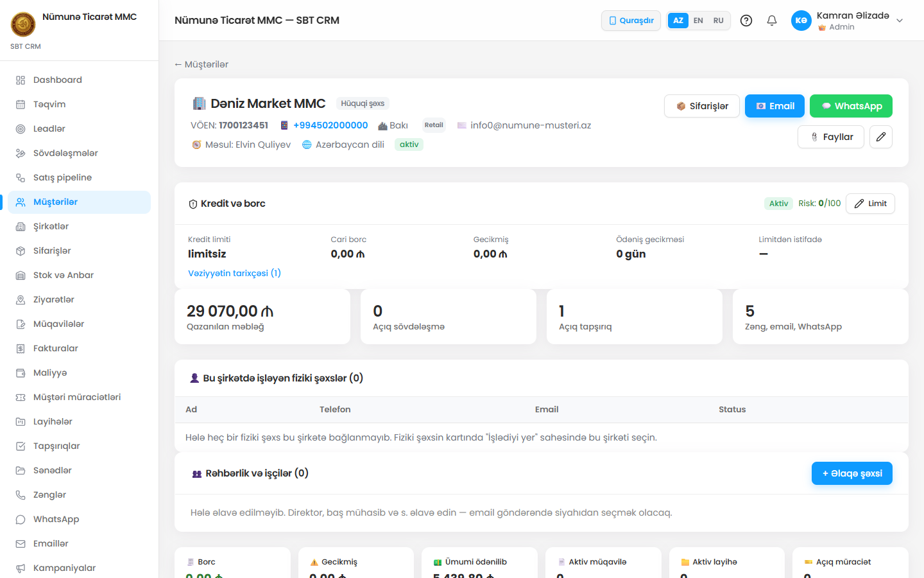The width and height of the screenshot is (924, 578).
Task: Expand the Kamran Əlizadə user menu
Action: (x=848, y=21)
